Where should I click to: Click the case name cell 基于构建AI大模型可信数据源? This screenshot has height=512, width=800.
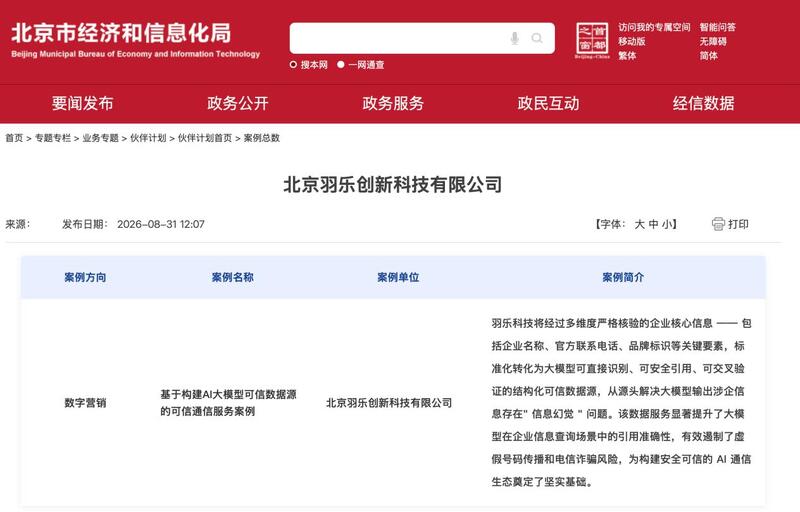(x=228, y=403)
